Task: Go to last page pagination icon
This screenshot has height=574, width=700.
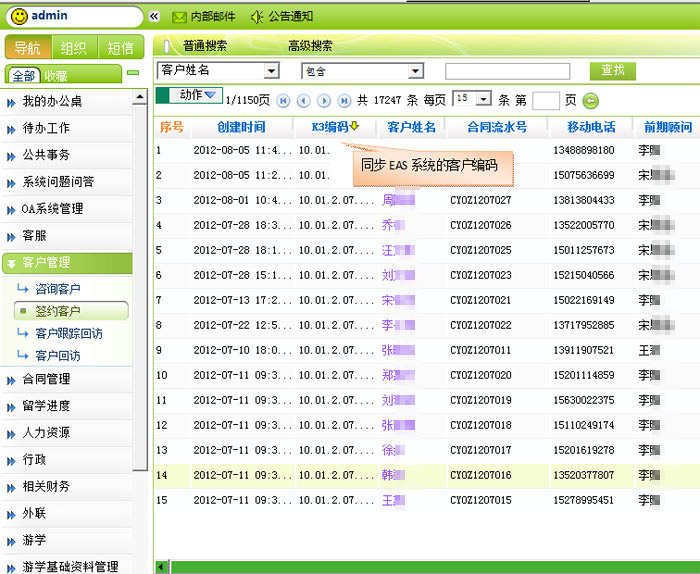Action: point(344,101)
